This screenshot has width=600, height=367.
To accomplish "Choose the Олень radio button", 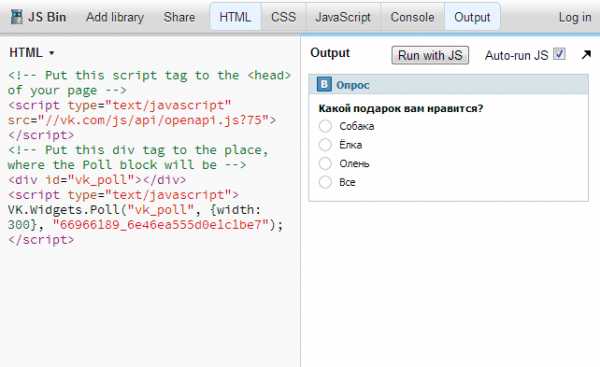I will coord(325,163).
